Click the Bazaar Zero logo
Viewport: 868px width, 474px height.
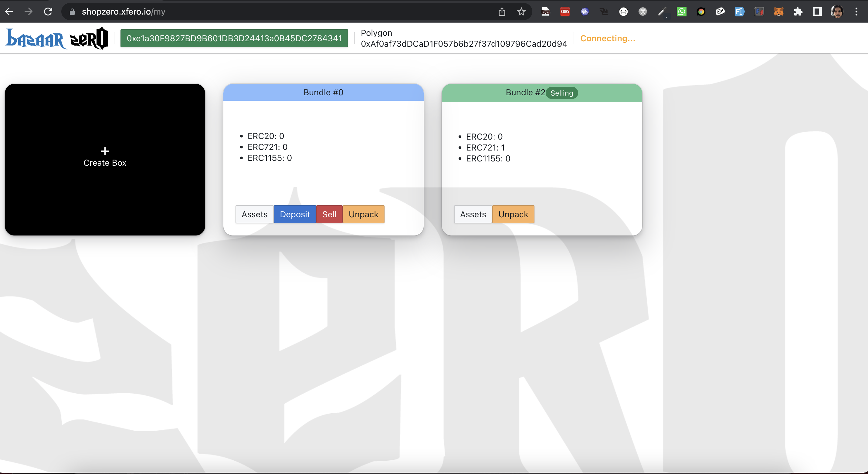coord(57,39)
